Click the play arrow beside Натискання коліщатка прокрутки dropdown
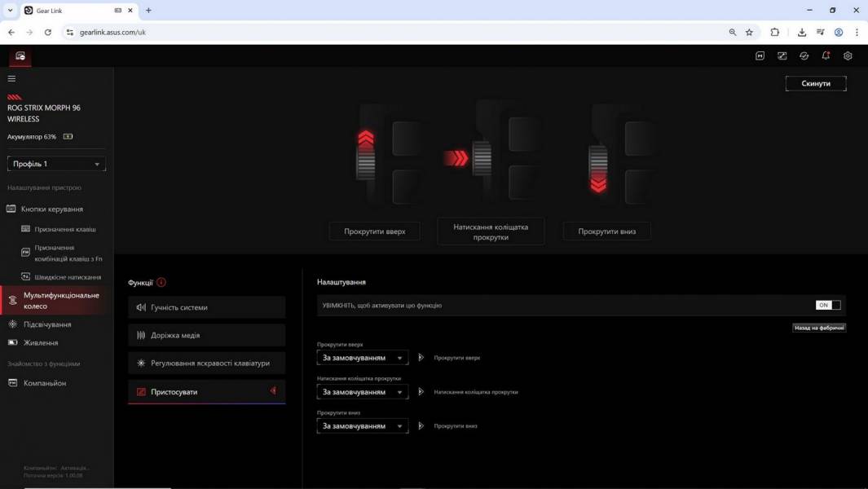 click(x=421, y=392)
